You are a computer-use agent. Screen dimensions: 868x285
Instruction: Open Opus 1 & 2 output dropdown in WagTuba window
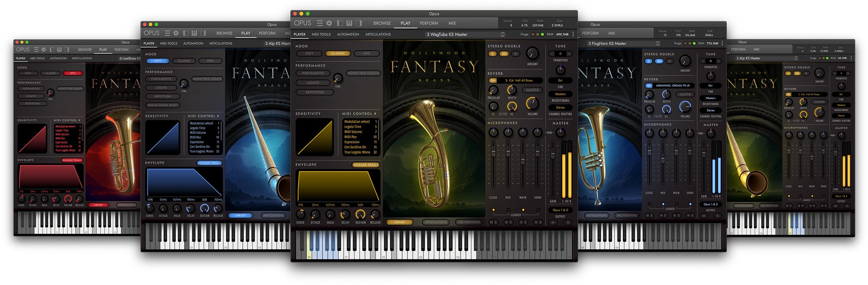(560, 210)
